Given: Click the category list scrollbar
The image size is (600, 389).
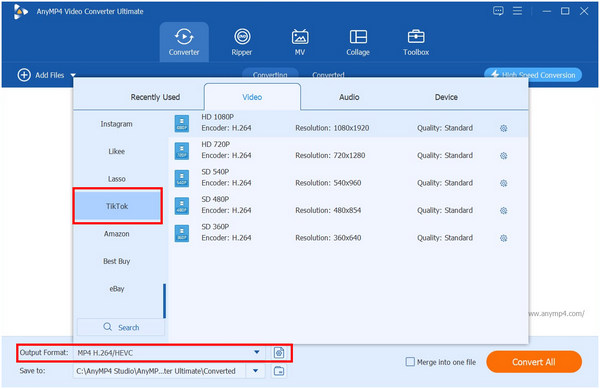Looking at the screenshot, I should (x=165, y=301).
